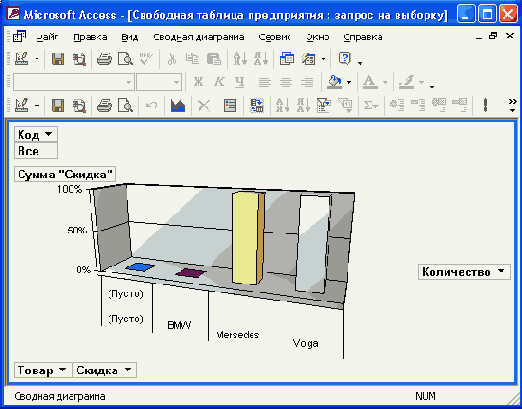This screenshot has height=409, width=522.
Task: Click the Сумма "Скидка" data field button
Action: [65, 174]
